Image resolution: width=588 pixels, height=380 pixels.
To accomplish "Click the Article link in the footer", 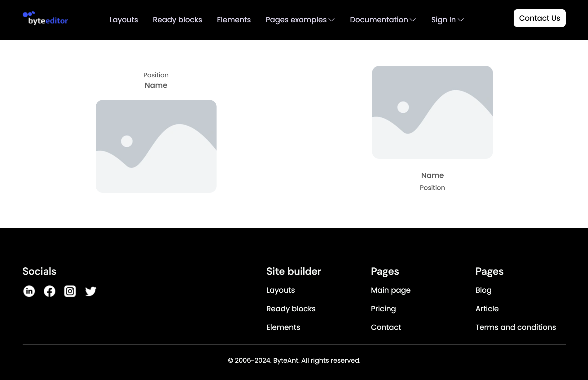I will coord(487,309).
